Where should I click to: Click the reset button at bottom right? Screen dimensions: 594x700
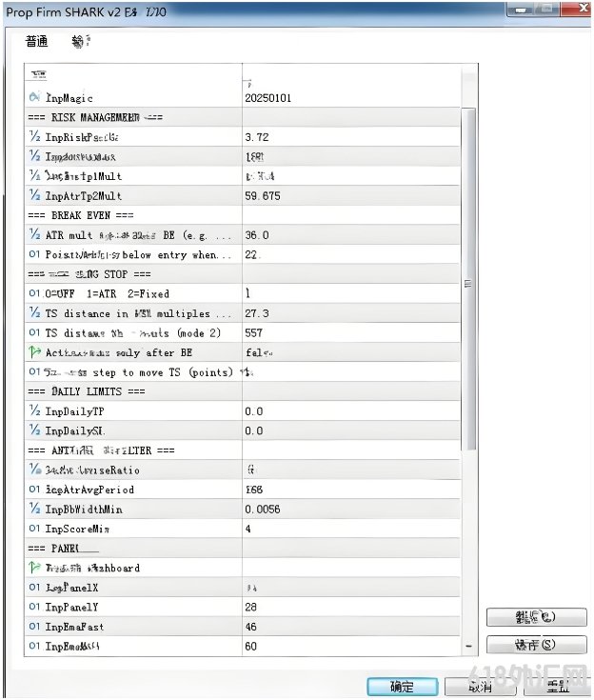tap(558, 687)
